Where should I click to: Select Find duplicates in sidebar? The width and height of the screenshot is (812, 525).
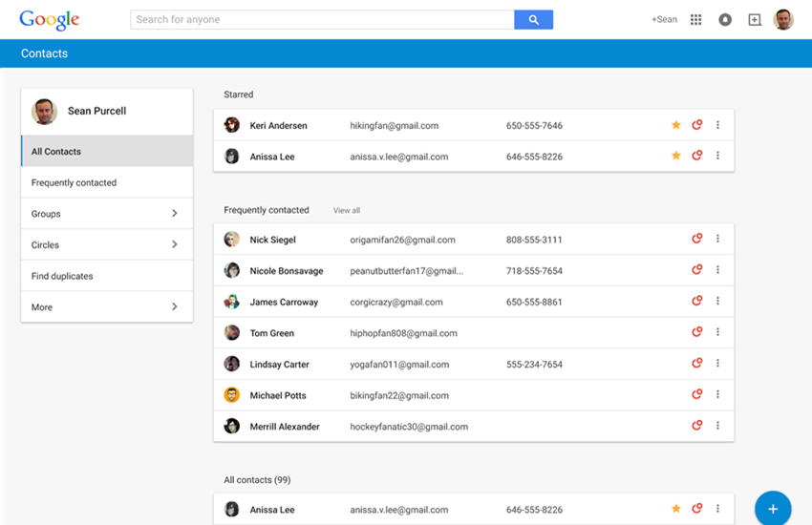(62, 277)
